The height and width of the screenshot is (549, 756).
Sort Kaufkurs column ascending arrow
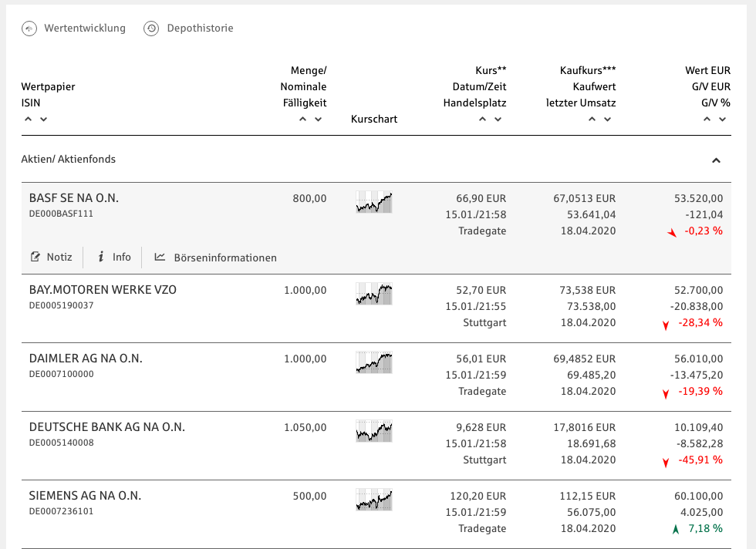click(x=592, y=119)
